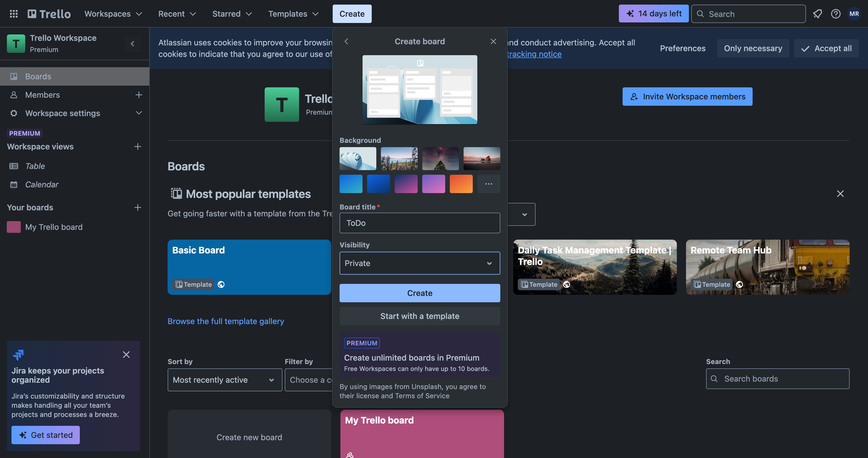
Task: Open the app switcher grid icon
Action: (x=13, y=14)
